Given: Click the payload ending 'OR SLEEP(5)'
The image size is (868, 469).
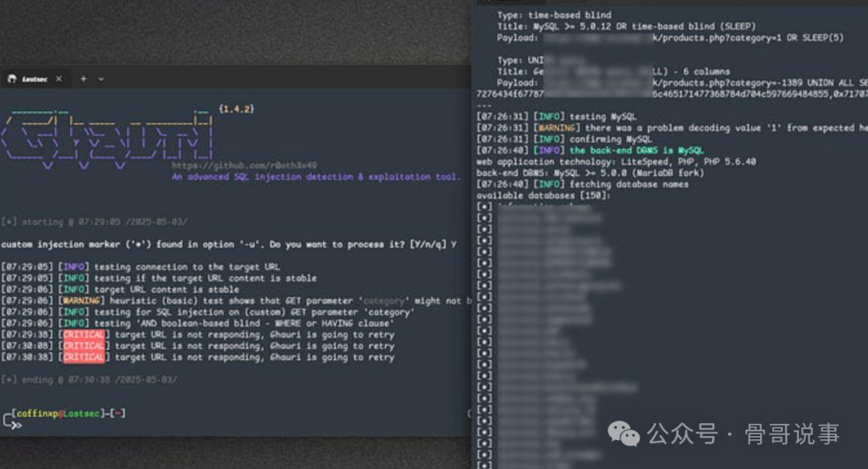Looking at the screenshot, I should (670, 38).
